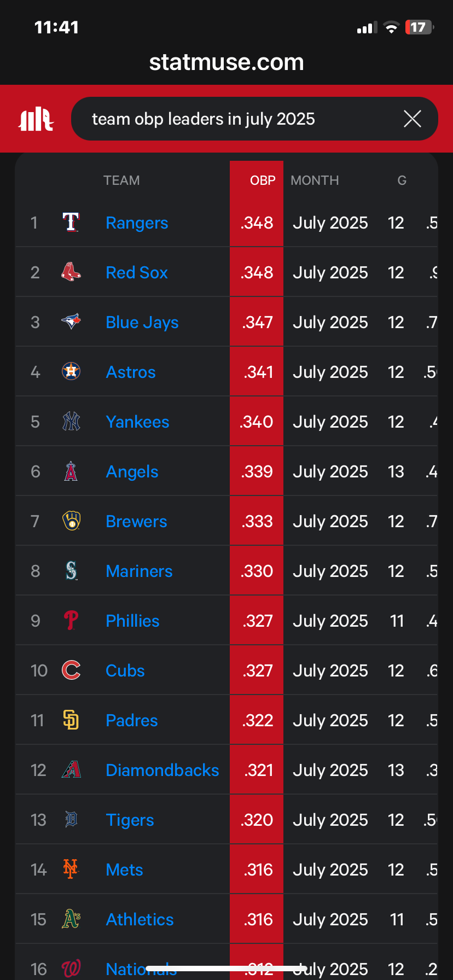The width and height of the screenshot is (453, 980).
Task: Open the StatMuse home logo icon
Action: (36, 119)
